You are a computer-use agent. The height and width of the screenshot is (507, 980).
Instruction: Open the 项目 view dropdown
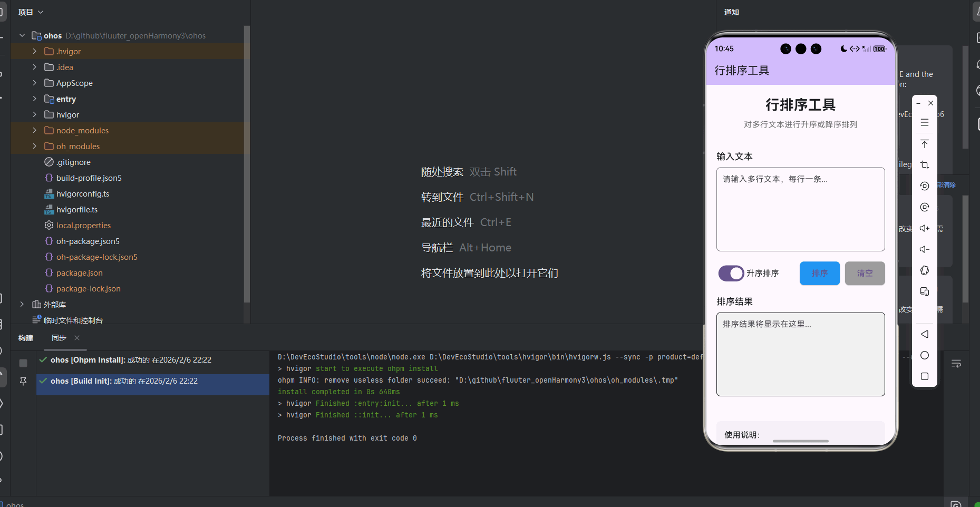click(x=31, y=12)
